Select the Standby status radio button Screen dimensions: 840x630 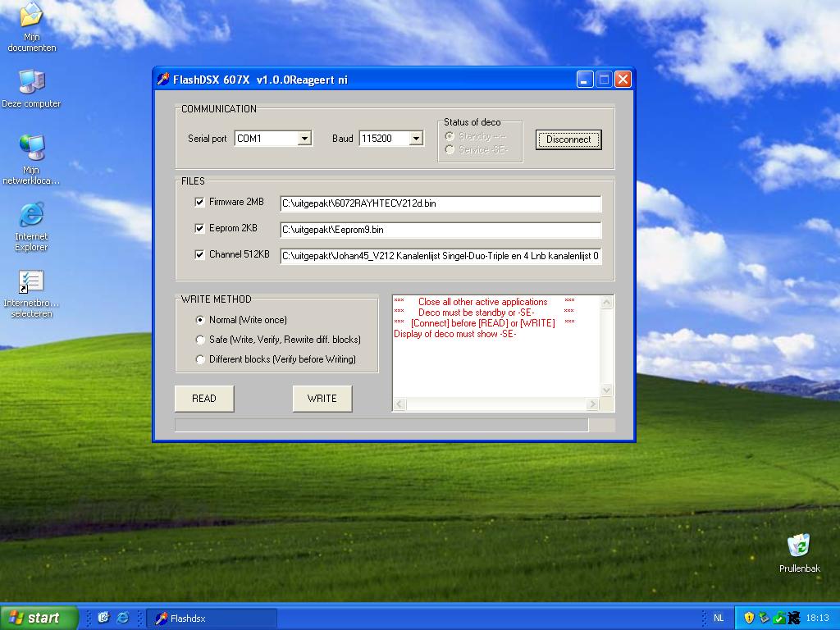(x=450, y=137)
